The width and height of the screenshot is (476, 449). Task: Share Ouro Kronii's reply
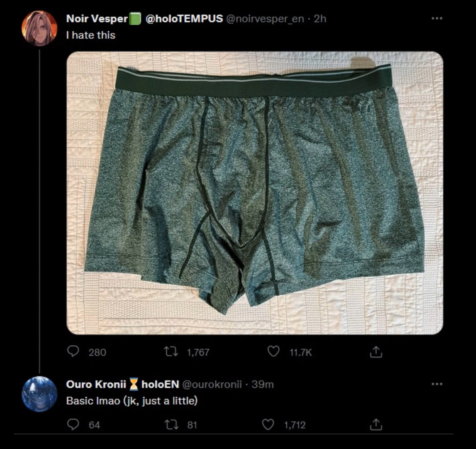376,425
